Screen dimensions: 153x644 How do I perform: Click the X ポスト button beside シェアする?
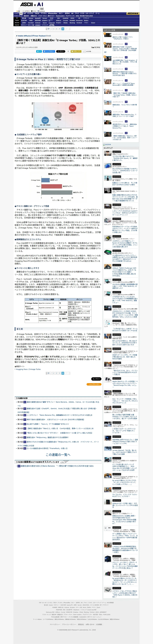(60, 51)
